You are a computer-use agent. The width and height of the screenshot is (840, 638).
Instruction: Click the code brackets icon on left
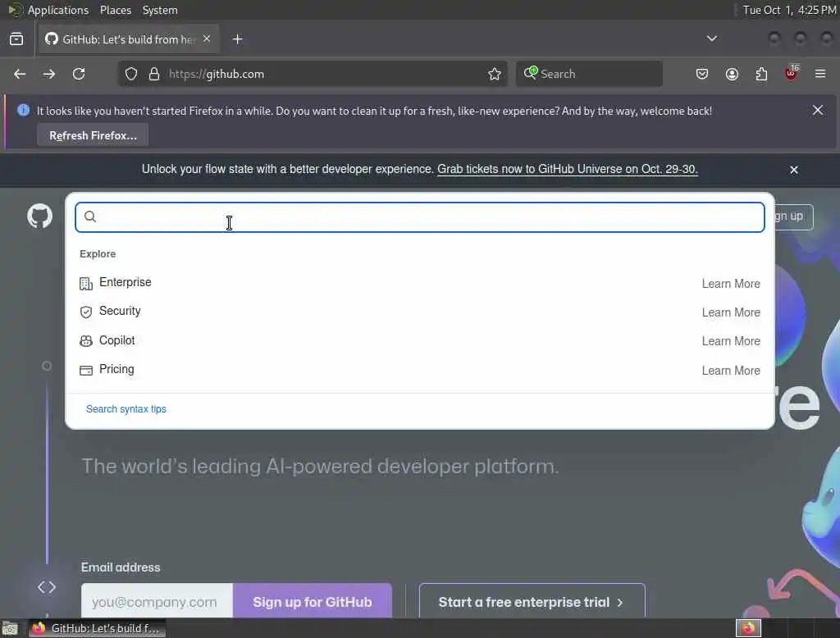pyautogui.click(x=47, y=587)
